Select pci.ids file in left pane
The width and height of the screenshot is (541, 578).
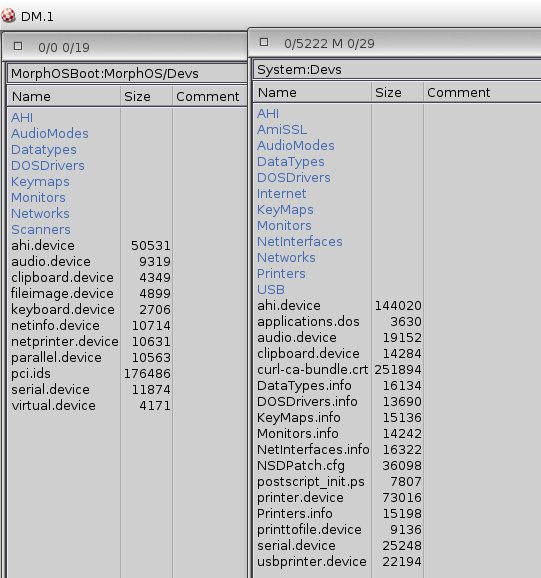tap(31, 373)
